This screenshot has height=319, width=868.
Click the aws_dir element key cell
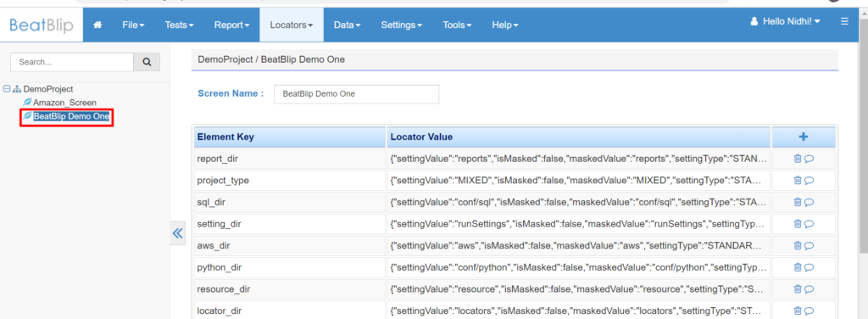pos(290,245)
